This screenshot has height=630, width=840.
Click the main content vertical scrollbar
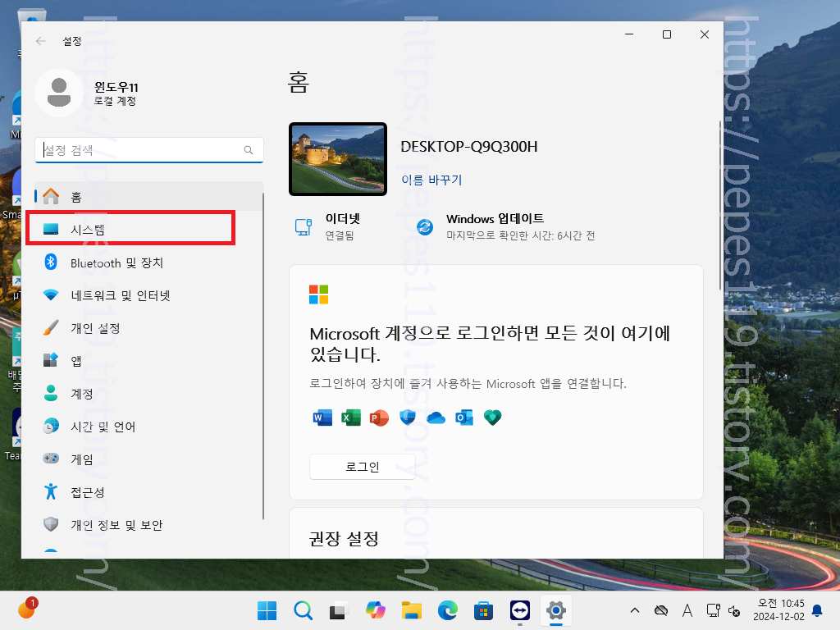[x=720, y=206]
